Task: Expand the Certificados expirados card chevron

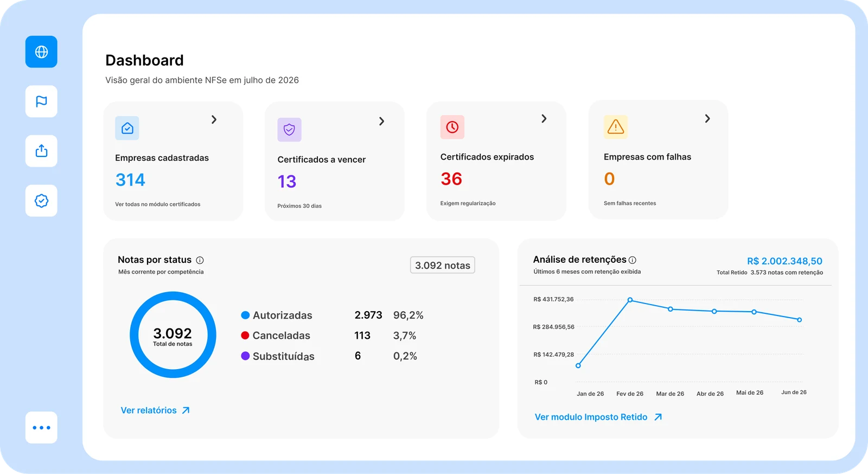Action: [x=544, y=118]
